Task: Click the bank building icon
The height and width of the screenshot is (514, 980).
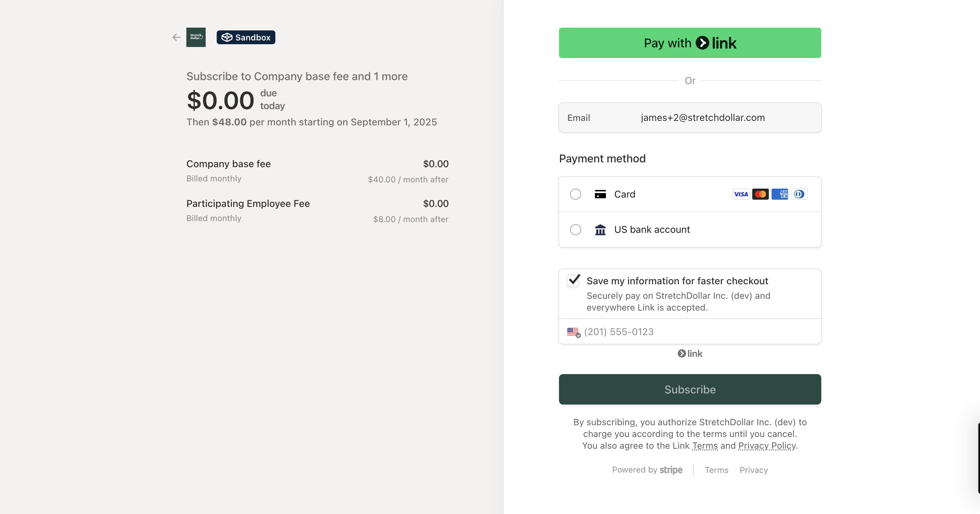Action: point(600,230)
